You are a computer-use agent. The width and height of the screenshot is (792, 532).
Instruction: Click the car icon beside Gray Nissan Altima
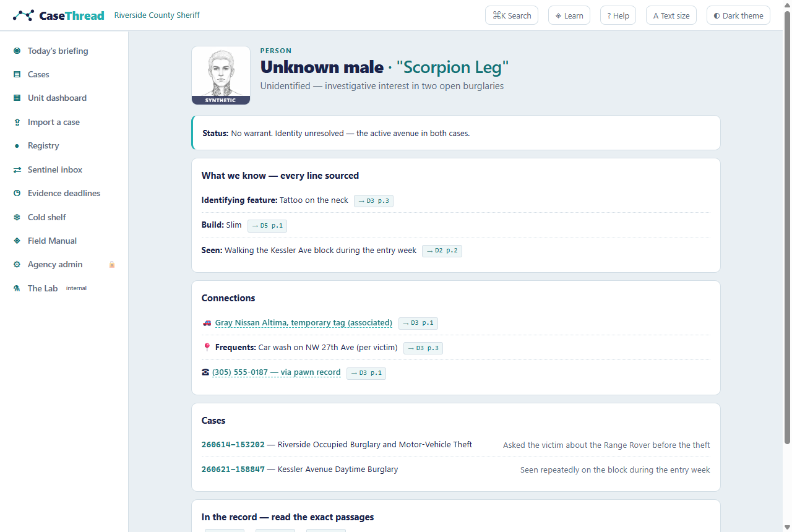207,323
